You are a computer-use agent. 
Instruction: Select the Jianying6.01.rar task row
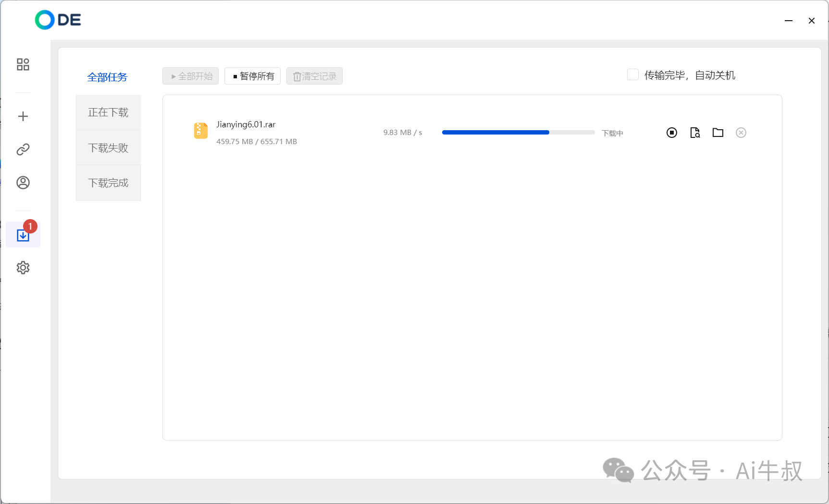(x=336, y=132)
